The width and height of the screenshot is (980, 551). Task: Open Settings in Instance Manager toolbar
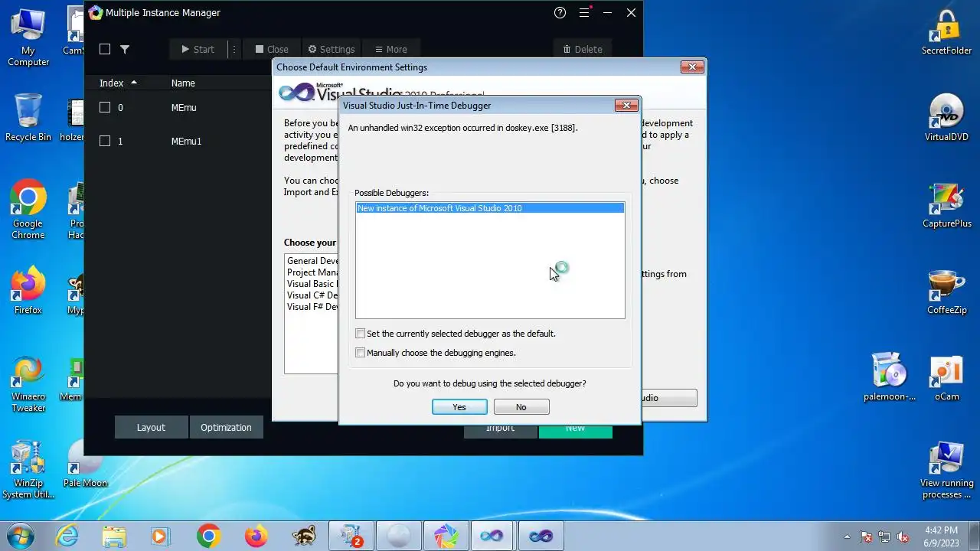(331, 49)
